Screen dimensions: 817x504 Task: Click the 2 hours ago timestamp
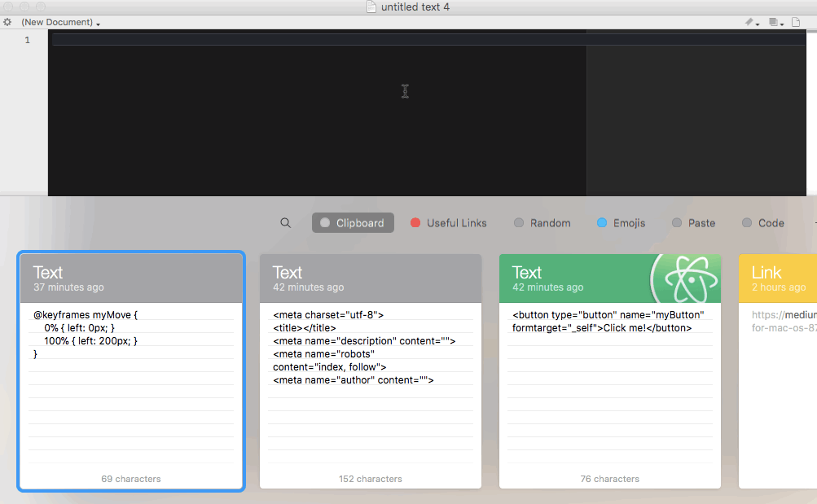779,287
